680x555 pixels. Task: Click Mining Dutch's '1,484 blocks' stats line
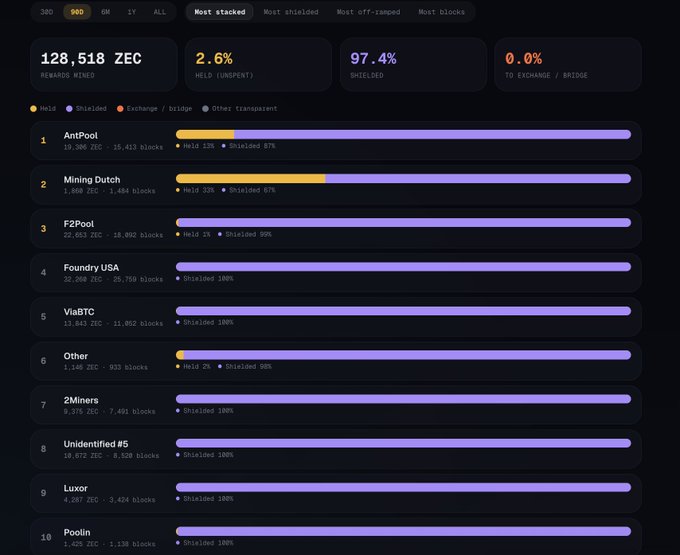pos(109,191)
